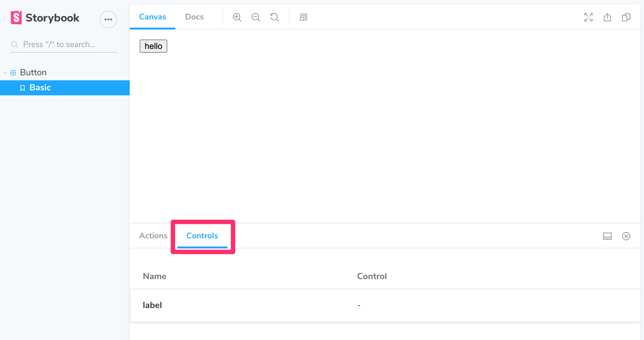
Task: Enter full screen with the expand arrows icon
Action: pos(588,17)
